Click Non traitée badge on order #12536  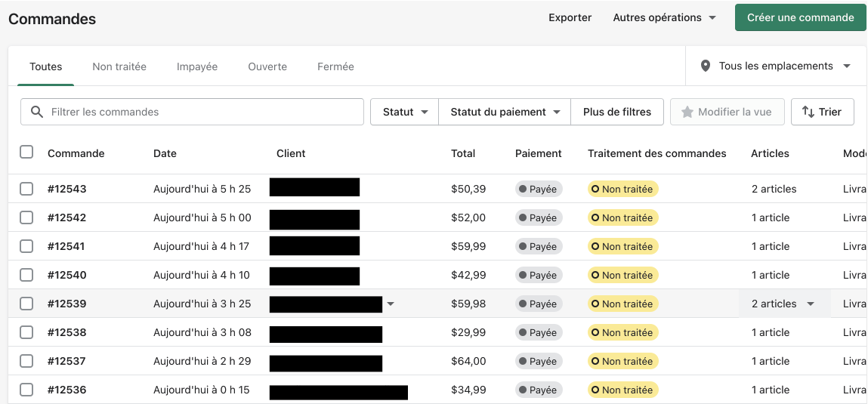pyautogui.click(x=622, y=390)
